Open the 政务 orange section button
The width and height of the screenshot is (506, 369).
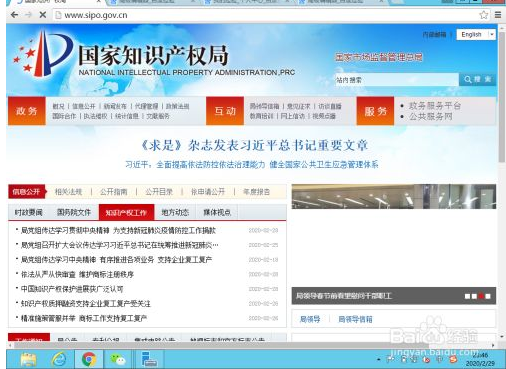click(x=27, y=111)
